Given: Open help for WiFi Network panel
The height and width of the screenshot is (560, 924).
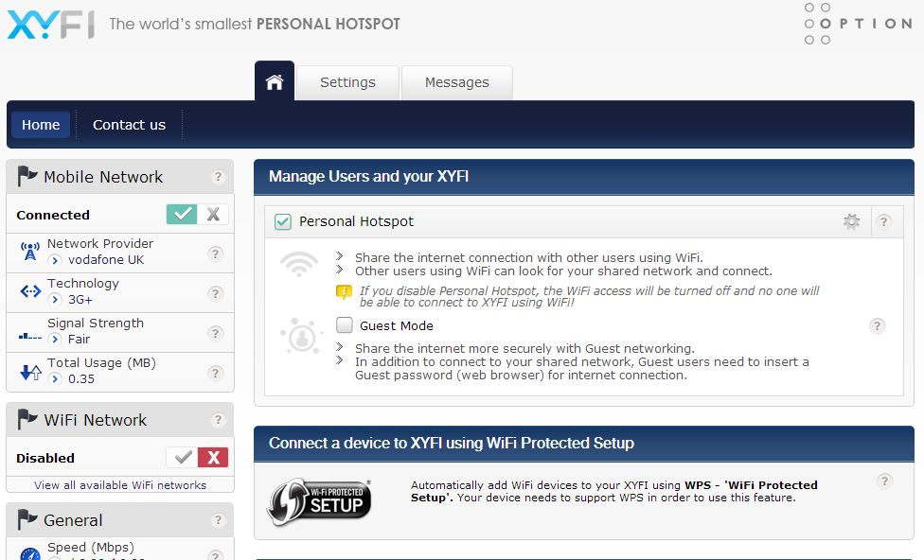Looking at the screenshot, I should tap(218, 420).
